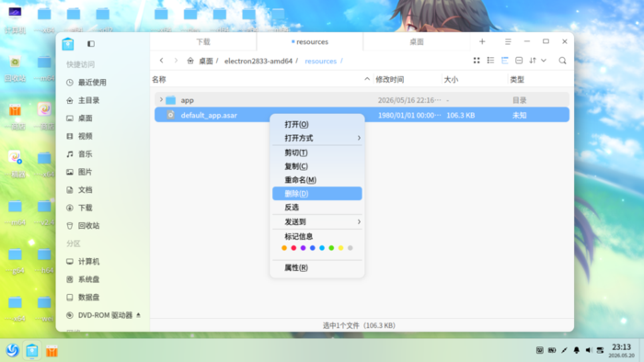Switch to the 桌面 tab
Viewport: 644px width, 362px height.
(x=417, y=42)
